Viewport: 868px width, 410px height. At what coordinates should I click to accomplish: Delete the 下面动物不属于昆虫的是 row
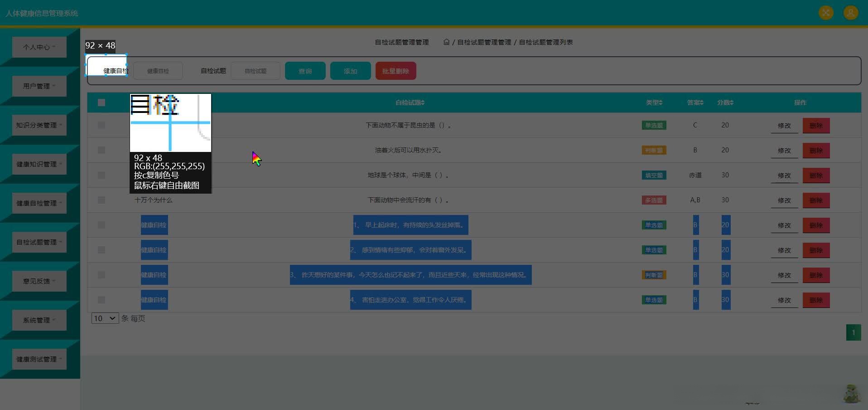click(x=816, y=126)
